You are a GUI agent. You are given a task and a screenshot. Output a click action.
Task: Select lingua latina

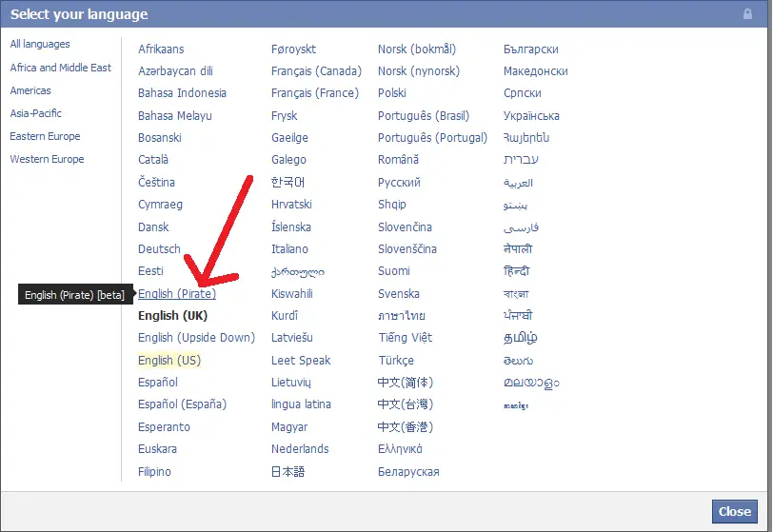click(x=301, y=404)
